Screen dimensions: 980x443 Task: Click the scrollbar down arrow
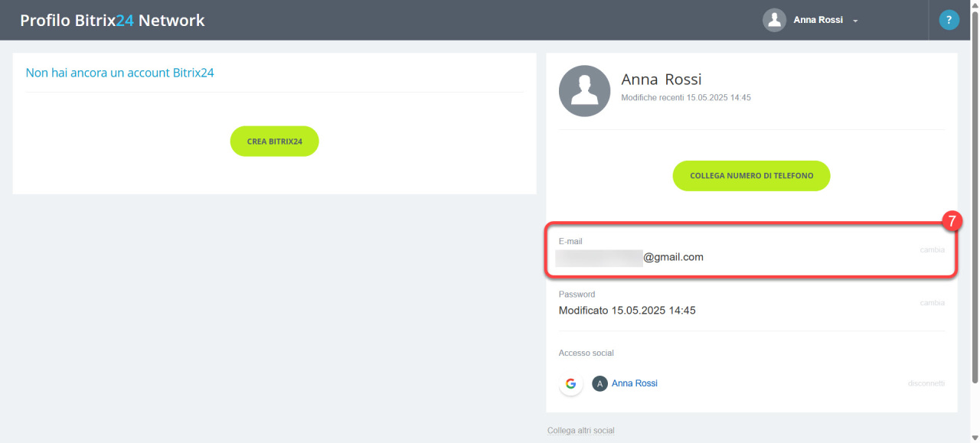(974, 438)
